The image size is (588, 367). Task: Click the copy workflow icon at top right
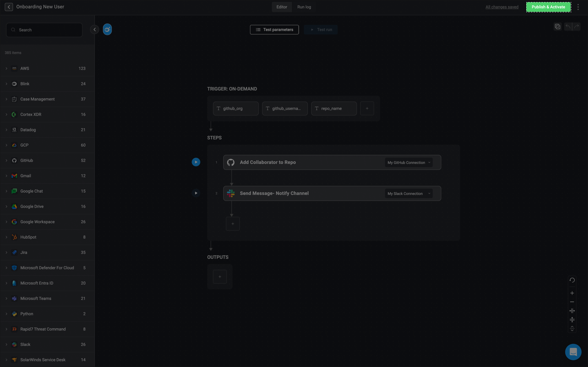click(x=558, y=27)
